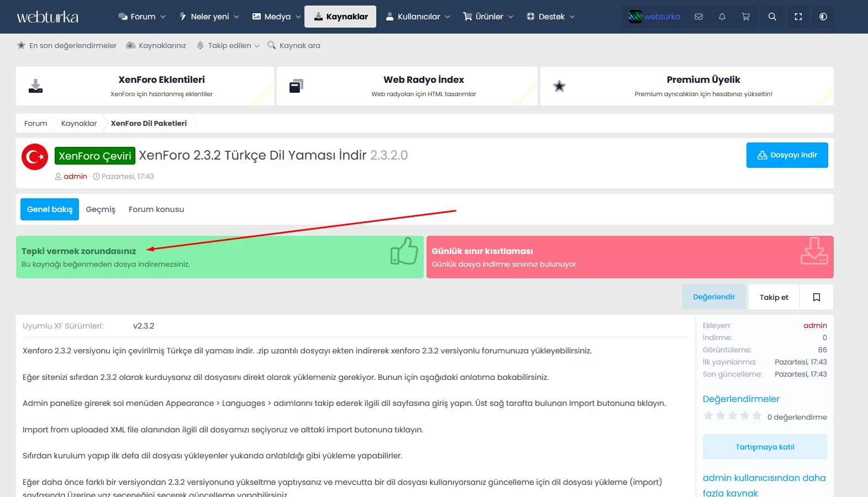Toggle dark mode contrast icon
The height and width of the screenshot is (497, 868).
[x=823, y=17]
